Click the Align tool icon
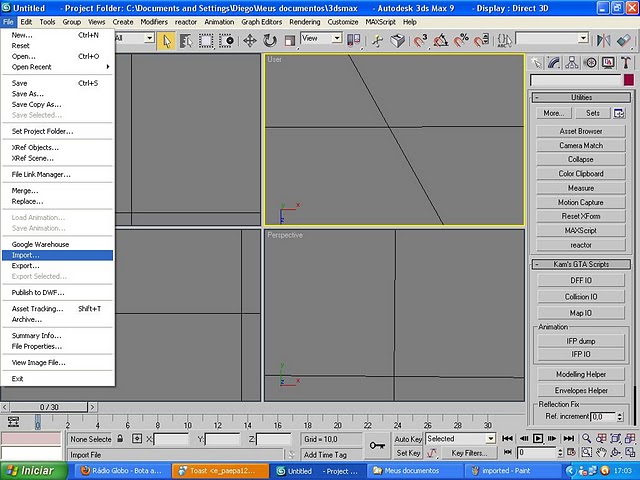This screenshot has height=480, width=640. click(x=624, y=41)
